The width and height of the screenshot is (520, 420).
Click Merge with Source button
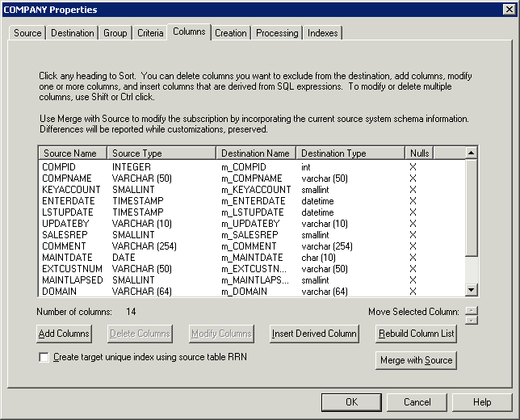(x=416, y=360)
